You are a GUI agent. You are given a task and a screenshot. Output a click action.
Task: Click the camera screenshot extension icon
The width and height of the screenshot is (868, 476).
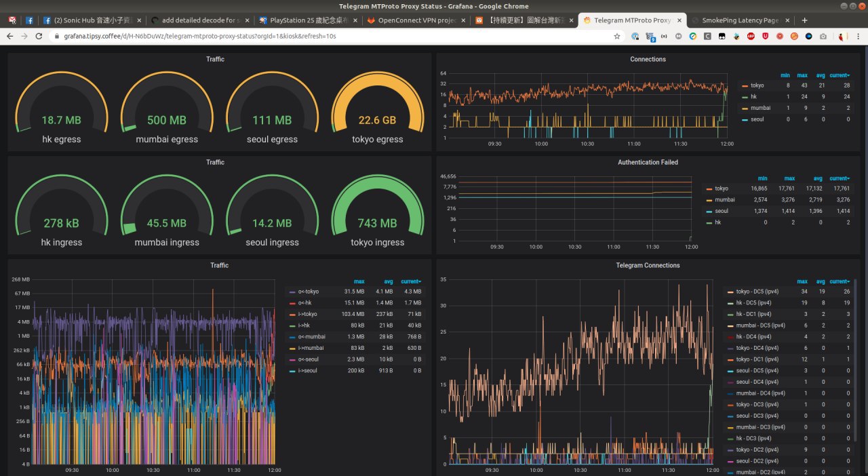[x=823, y=36]
